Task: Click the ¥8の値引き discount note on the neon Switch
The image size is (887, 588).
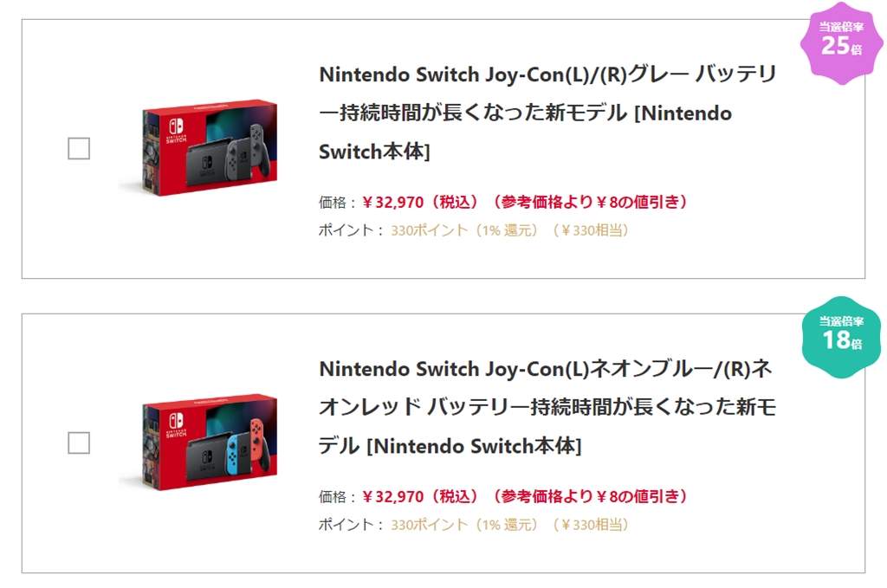Action: pyautogui.click(x=638, y=497)
